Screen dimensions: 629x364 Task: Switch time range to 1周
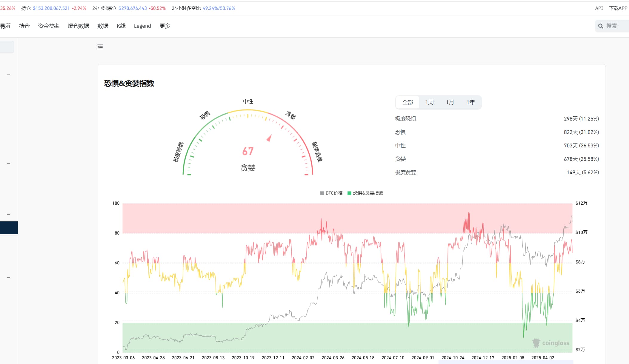coord(429,102)
